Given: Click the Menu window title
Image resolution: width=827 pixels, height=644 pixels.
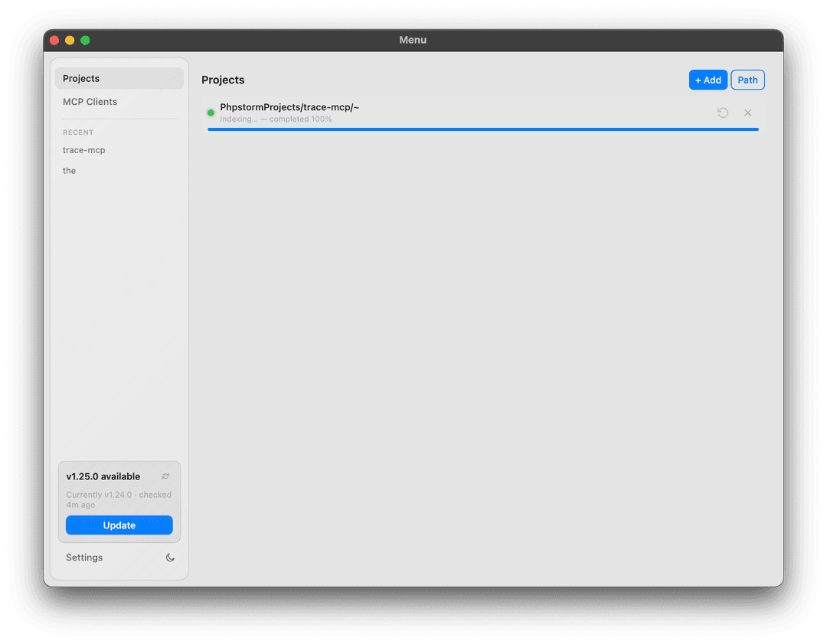Looking at the screenshot, I should pyautogui.click(x=413, y=40).
